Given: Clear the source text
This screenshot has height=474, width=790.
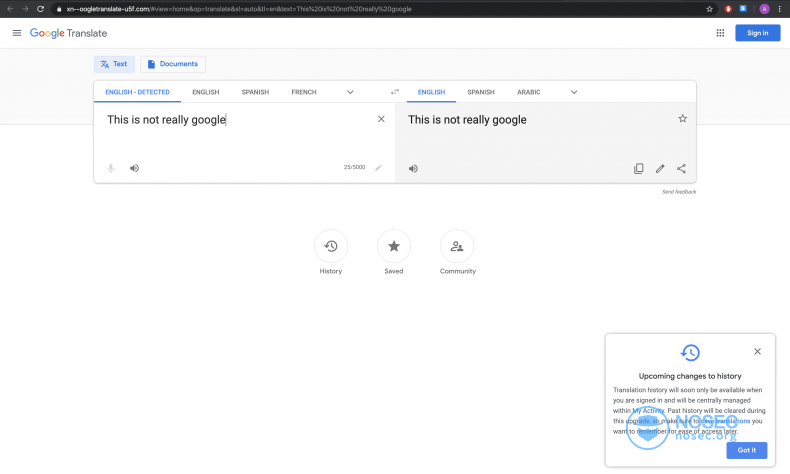Looking at the screenshot, I should tap(381, 119).
